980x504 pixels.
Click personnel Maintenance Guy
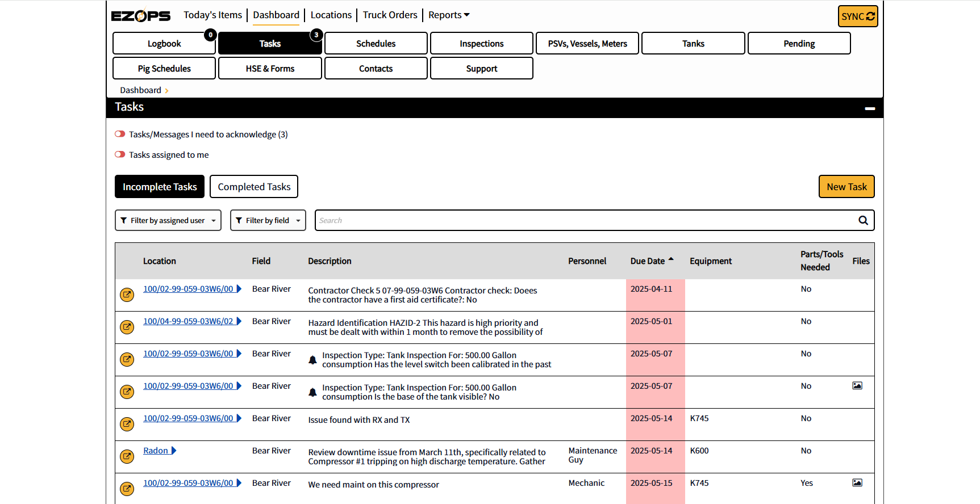pyautogui.click(x=593, y=455)
